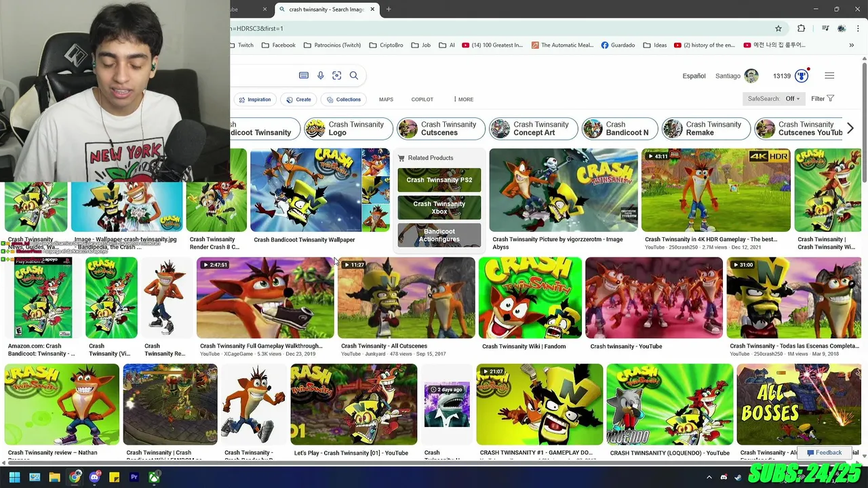Screen dimensions: 868x488
Task: Open the ALL BOSSES video thumbnail
Action: click(x=799, y=405)
